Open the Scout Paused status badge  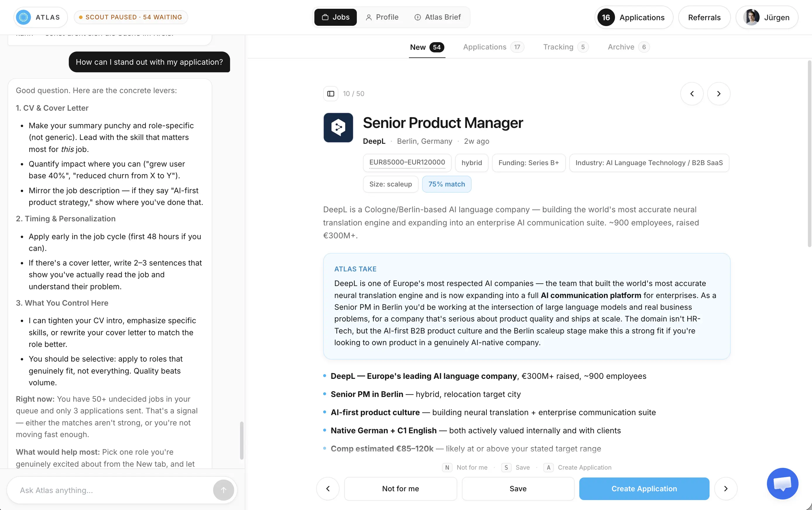point(131,17)
